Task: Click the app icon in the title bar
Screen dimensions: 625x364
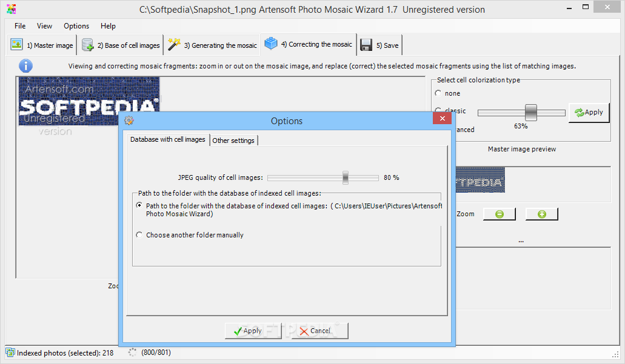Action: tap(12, 8)
